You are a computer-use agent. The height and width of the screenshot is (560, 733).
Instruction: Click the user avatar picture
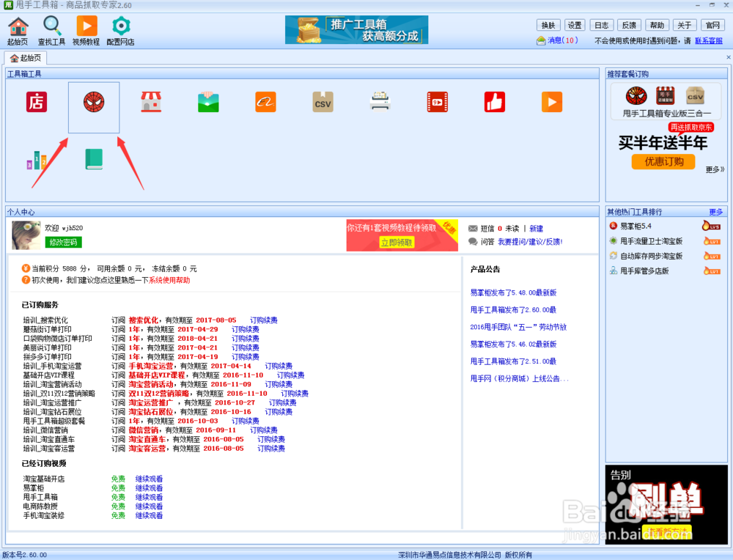click(x=26, y=235)
